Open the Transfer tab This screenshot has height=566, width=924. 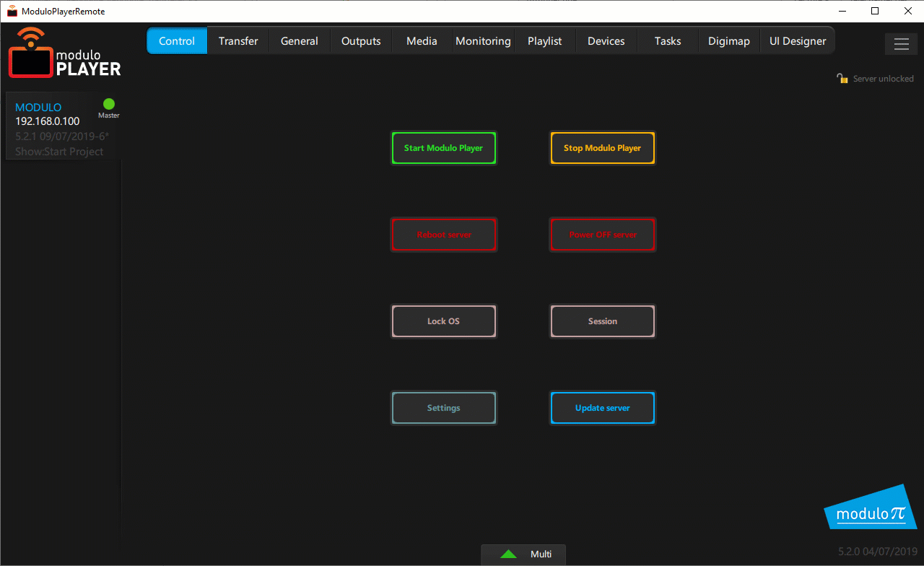[x=238, y=41]
